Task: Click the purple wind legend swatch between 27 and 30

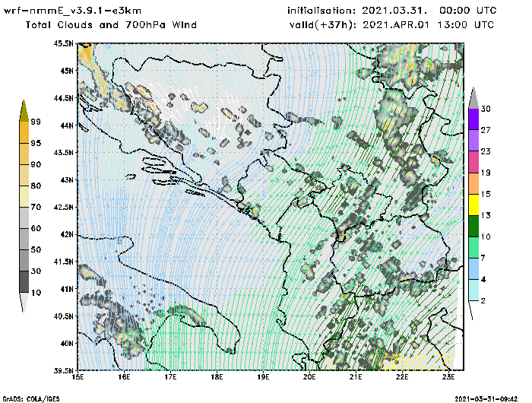Action: tap(473, 119)
